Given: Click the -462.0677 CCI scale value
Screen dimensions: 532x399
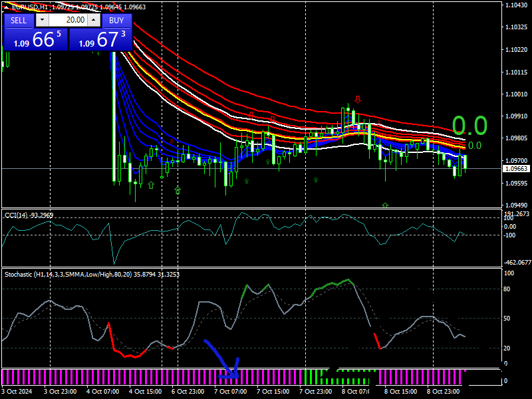Looking at the screenshot, I should pyautogui.click(x=517, y=262).
